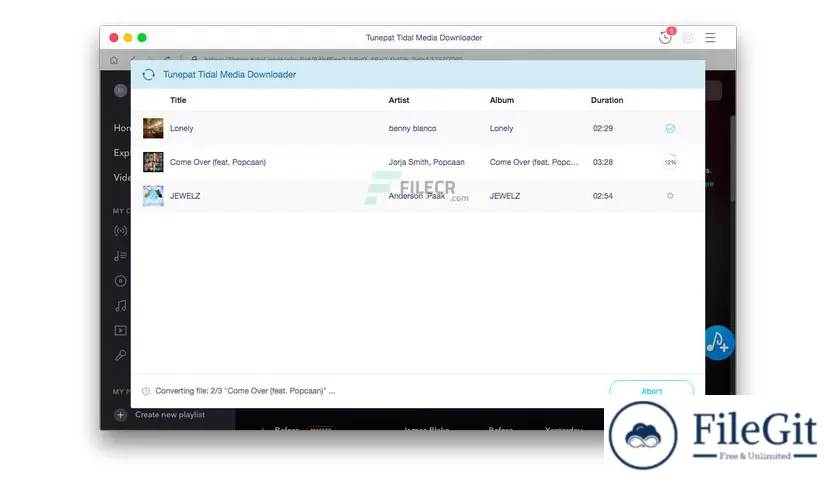Click the 12% progress indicator
Screen dimensions: 836x484
670,162
